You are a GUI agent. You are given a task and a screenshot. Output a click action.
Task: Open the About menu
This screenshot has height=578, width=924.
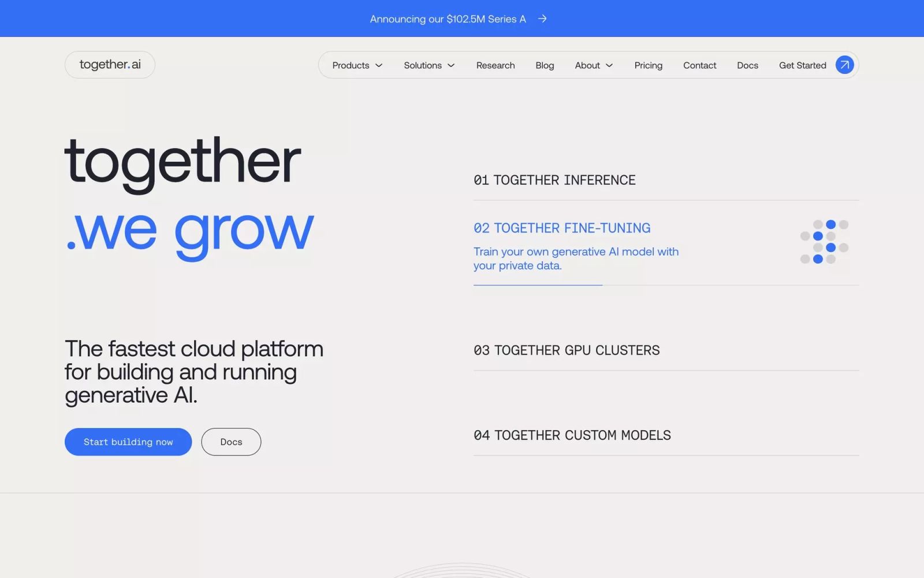coord(594,65)
